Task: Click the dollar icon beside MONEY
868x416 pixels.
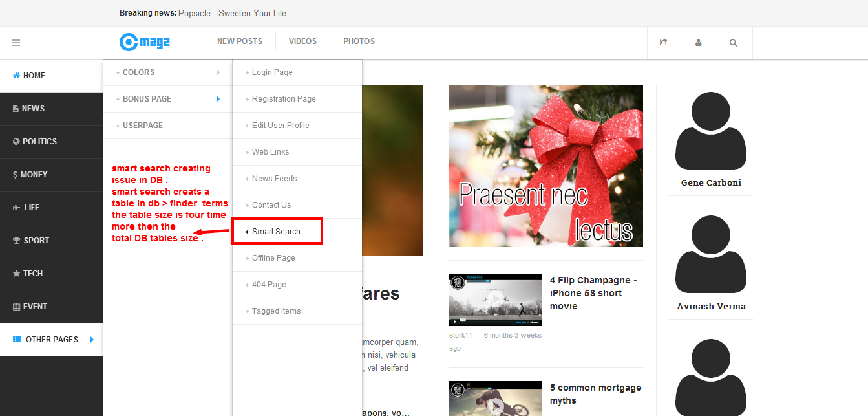Action: coord(14,174)
